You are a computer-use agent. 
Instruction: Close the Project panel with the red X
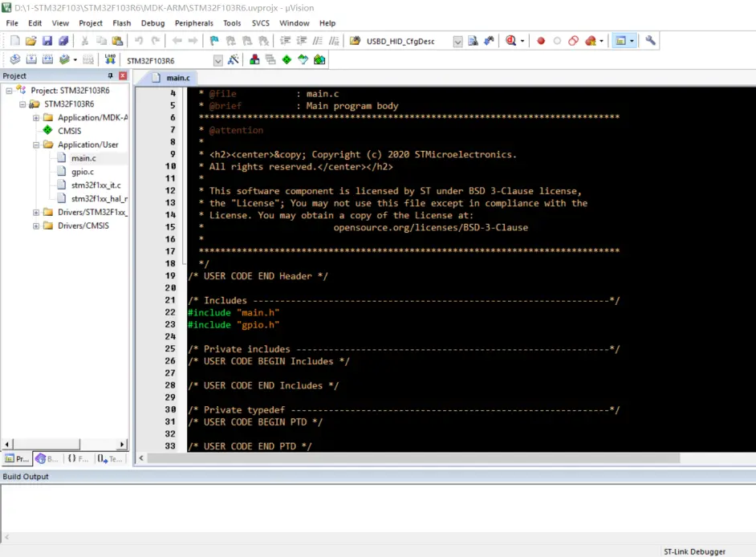tap(123, 75)
